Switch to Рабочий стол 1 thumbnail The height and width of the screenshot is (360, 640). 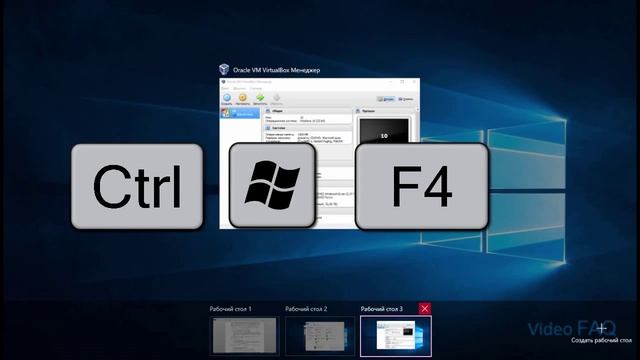244,336
